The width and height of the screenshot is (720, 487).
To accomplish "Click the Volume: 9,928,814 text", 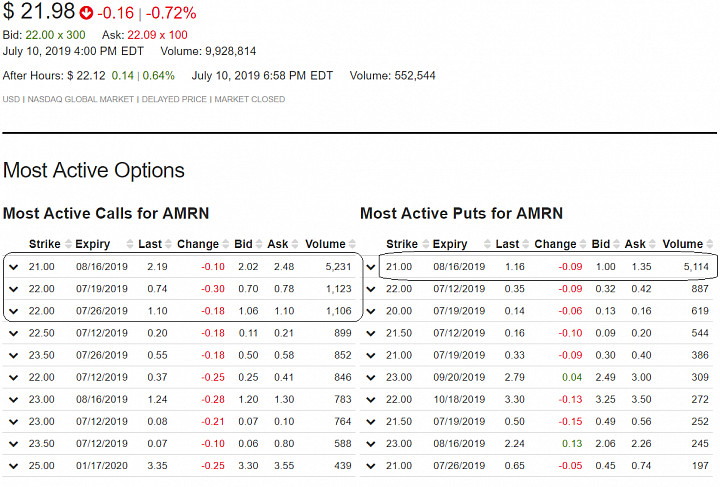I will tap(208, 51).
